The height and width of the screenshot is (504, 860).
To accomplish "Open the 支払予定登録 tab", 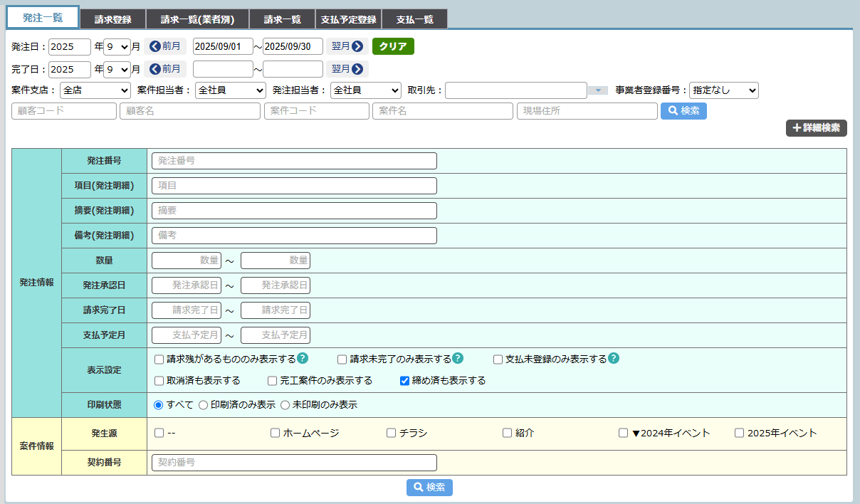I will click(x=348, y=19).
